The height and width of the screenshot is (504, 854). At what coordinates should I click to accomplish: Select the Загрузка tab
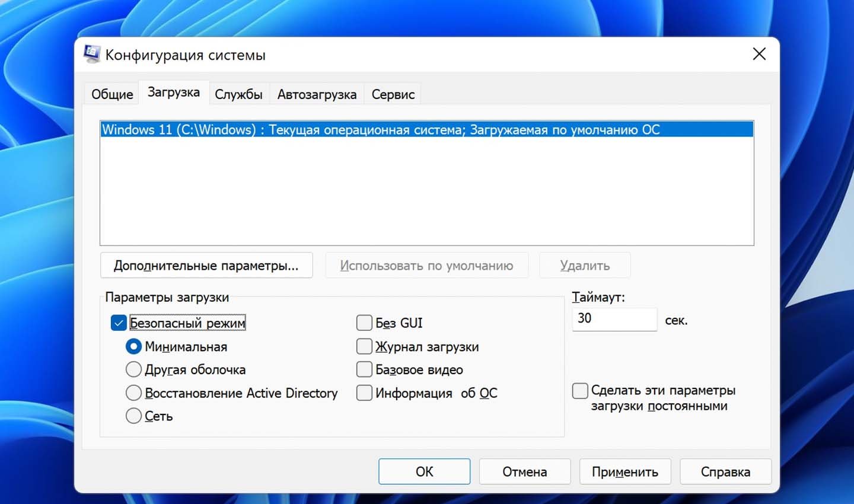pos(174,92)
